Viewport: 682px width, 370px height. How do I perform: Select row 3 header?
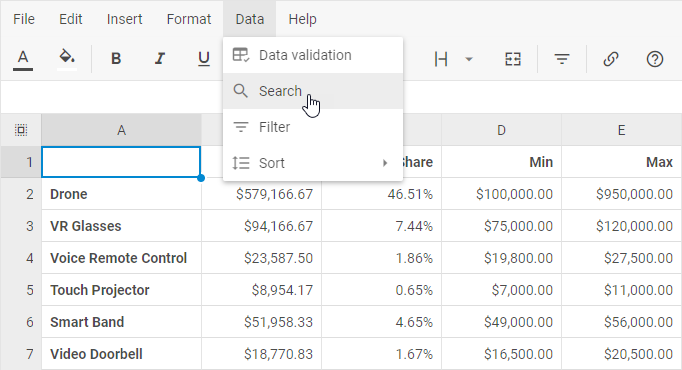[21, 226]
